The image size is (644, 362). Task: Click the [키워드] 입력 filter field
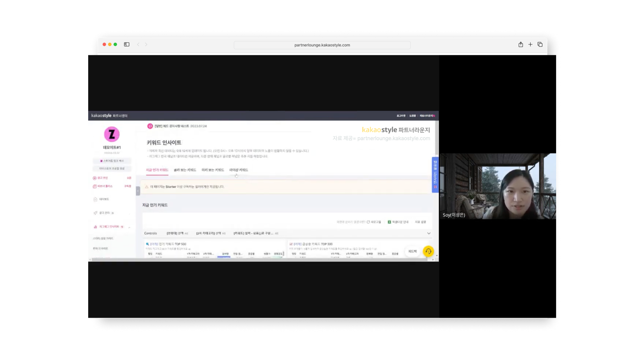256,233
